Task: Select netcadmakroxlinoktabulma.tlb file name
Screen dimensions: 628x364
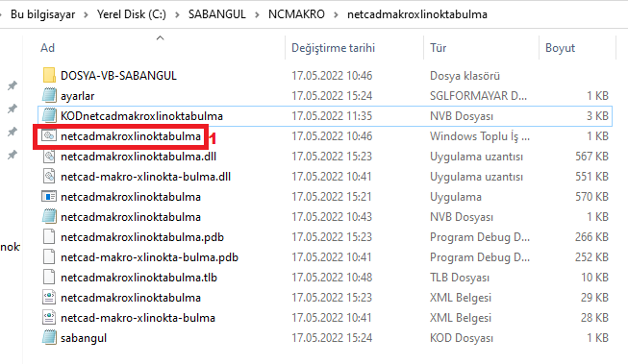Action: tap(139, 278)
